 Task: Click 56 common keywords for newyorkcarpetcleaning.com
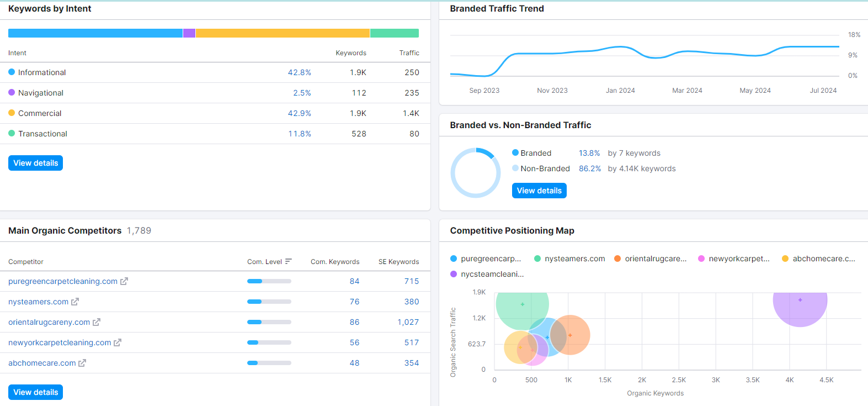pos(354,342)
